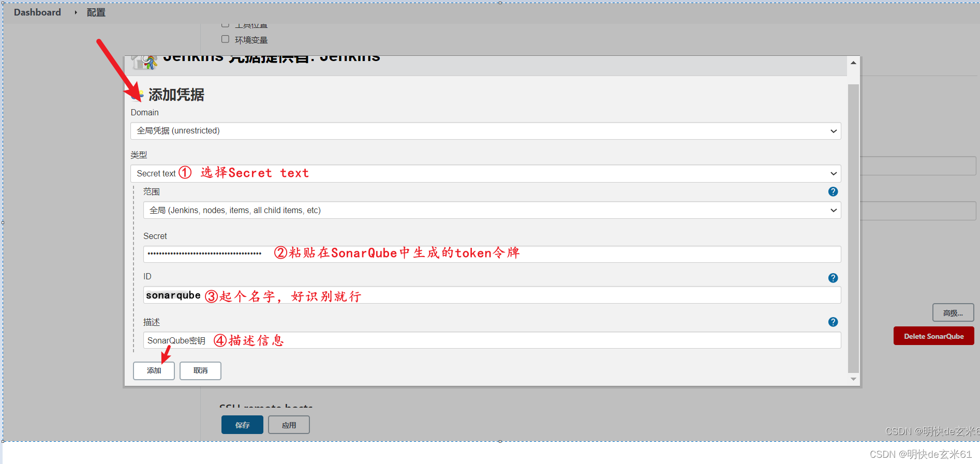Click the dialog vertical scrollbar thumb

(853, 228)
